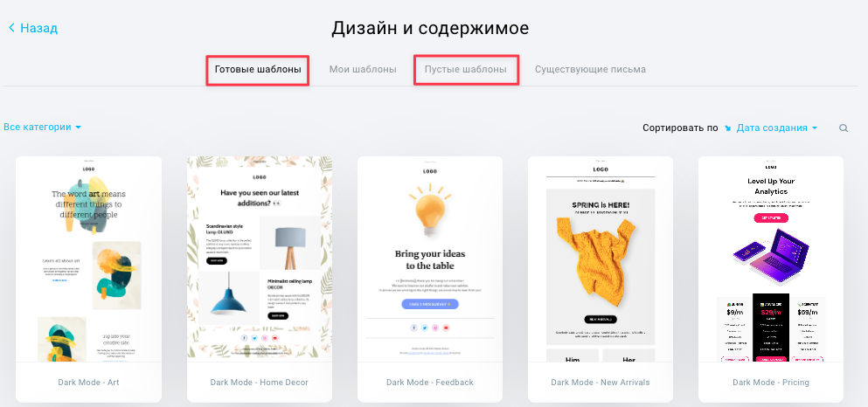Open the Существующие письма tab

point(590,70)
